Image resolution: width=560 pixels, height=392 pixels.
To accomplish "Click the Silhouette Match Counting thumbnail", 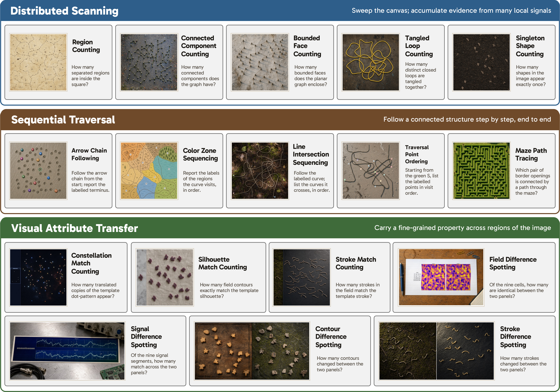I will 165,277.
